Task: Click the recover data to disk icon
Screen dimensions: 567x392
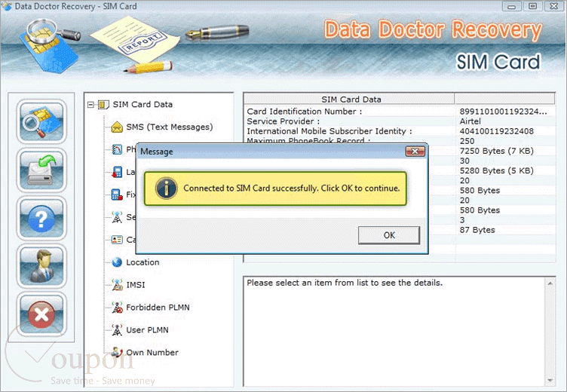Action: pos(41,170)
